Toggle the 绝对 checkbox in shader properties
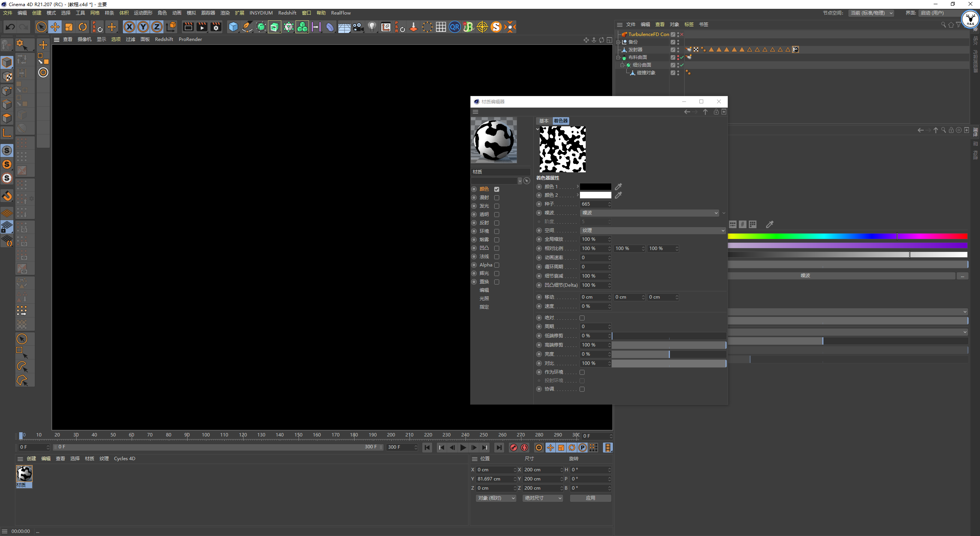The height and width of the screenshot is (536, 980). click(582, 318)
